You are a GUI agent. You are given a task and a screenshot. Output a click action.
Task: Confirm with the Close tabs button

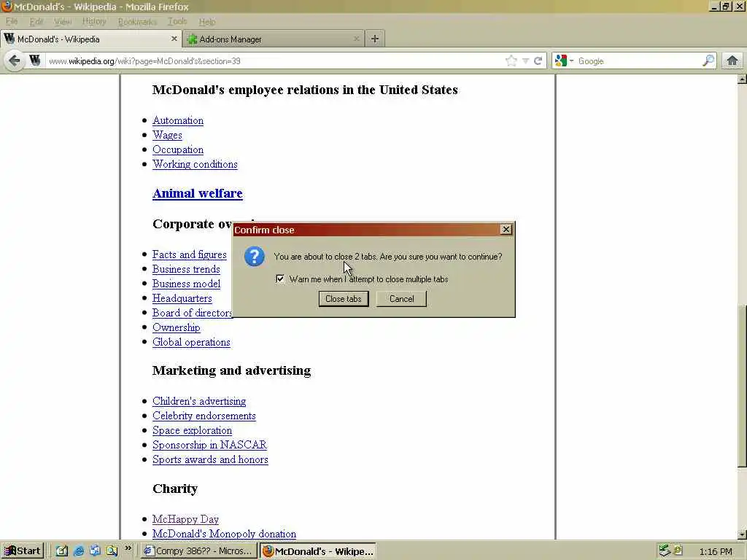tap(344, 298)
